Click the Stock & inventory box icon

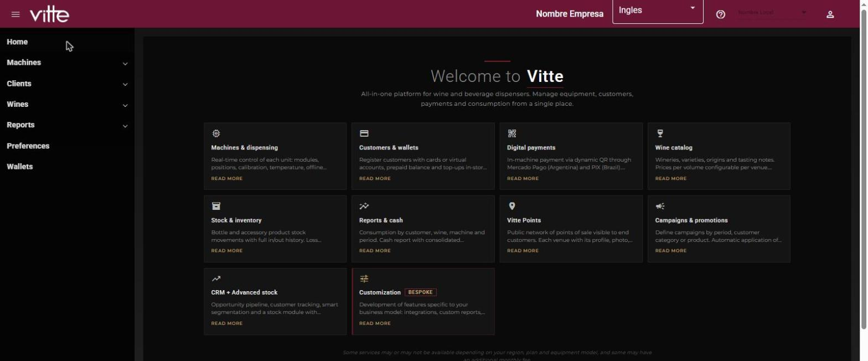tap(216, 206)
